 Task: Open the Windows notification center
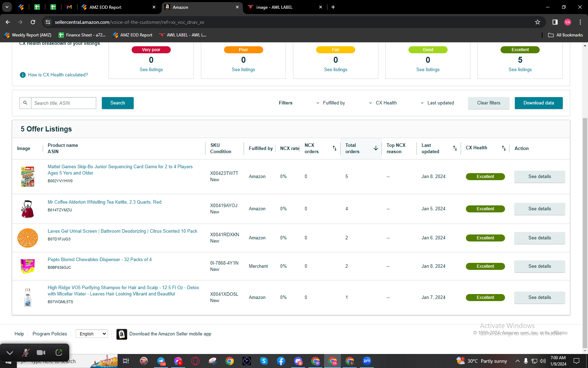coord(576,361)
